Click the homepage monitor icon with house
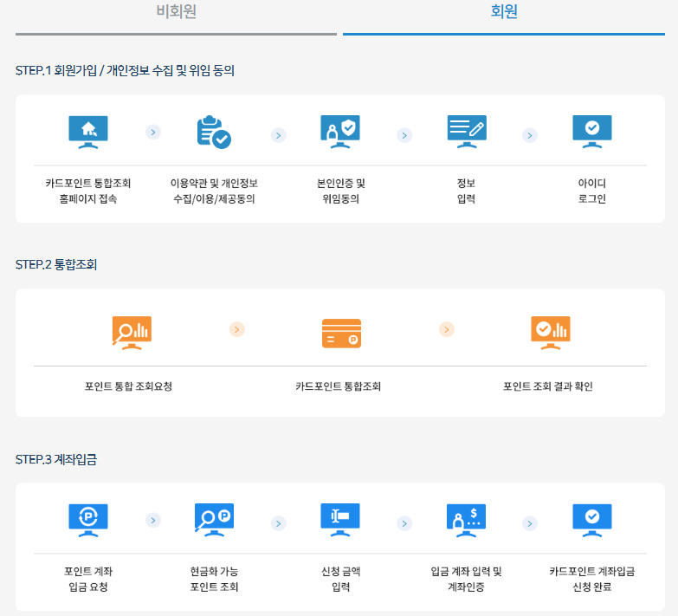The image size is (678, 616). (x=88, y=132)
